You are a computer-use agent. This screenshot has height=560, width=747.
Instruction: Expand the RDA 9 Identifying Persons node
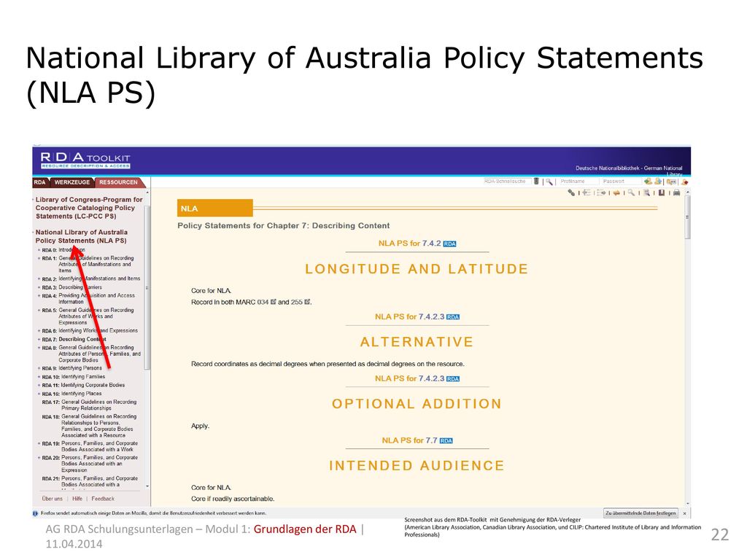[39, 368]
